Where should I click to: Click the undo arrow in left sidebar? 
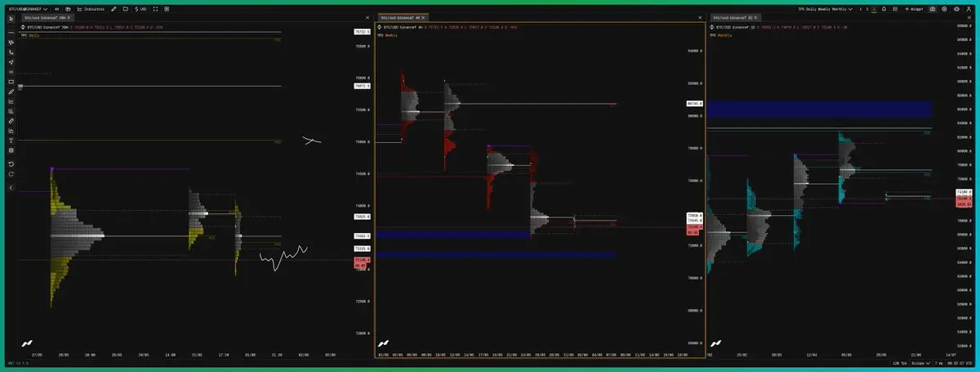pyautogui.click(x=11, y=164)
